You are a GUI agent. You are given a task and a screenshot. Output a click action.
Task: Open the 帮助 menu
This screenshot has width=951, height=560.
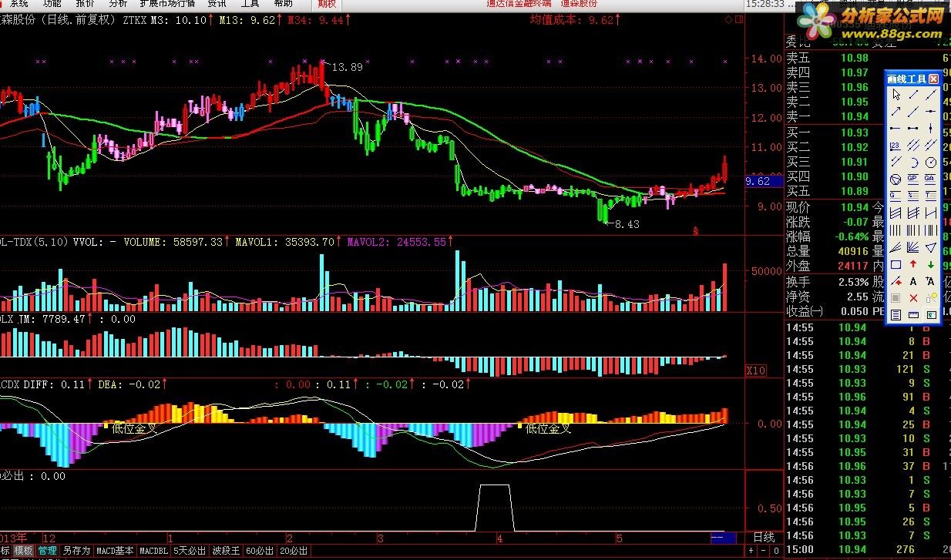click(x=284, y=4)
